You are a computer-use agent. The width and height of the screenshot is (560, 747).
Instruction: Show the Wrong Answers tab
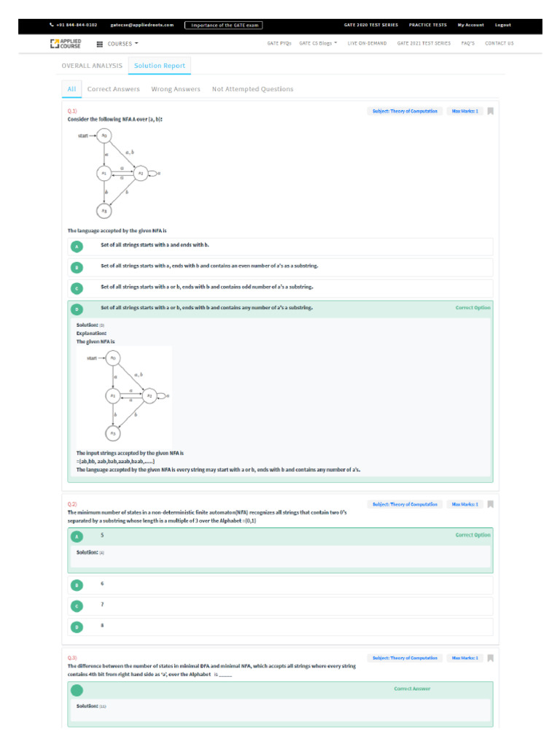[x=176, y=89]
